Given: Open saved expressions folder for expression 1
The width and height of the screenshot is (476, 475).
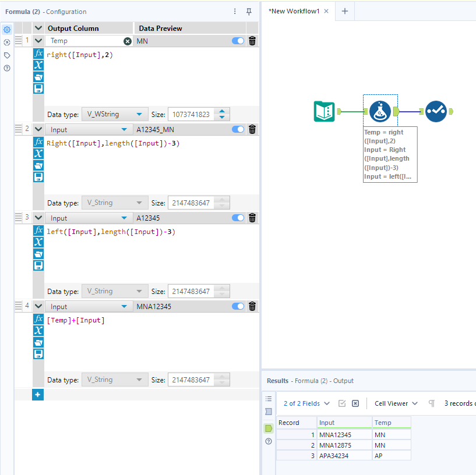Looking at the screenshot, I should point(38,77).
